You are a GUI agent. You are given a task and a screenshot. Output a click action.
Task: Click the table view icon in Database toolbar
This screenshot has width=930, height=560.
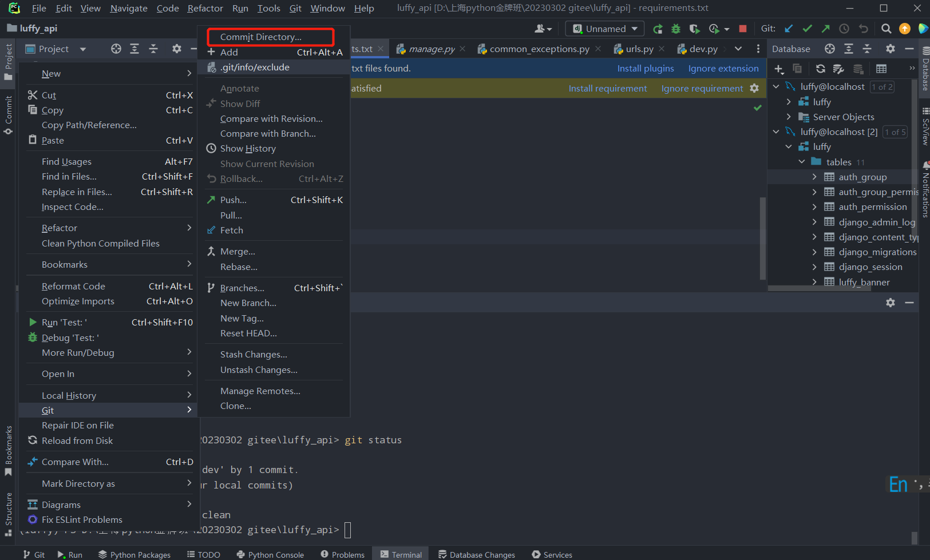[881, 69]
